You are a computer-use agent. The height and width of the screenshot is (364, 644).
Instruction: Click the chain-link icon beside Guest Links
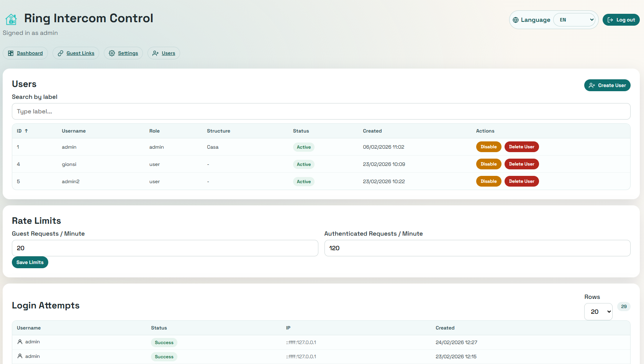tap(60, 53)
